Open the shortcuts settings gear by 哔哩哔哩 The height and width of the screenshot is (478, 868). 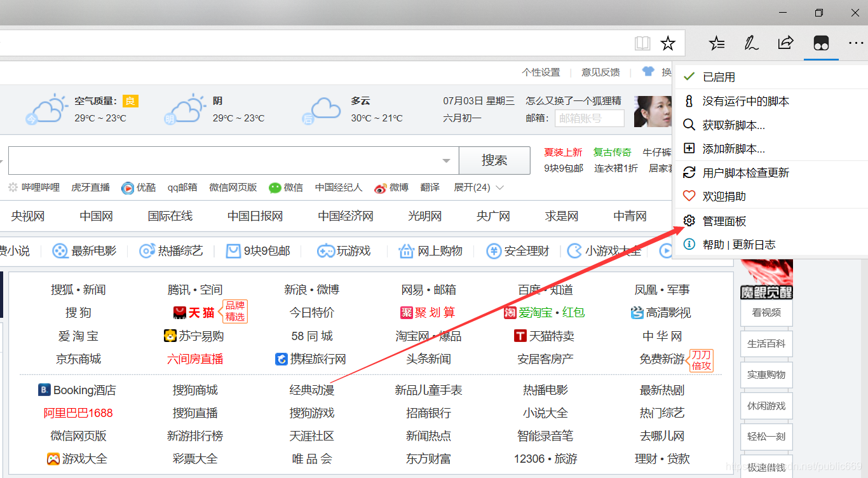(x=13, y=188)
